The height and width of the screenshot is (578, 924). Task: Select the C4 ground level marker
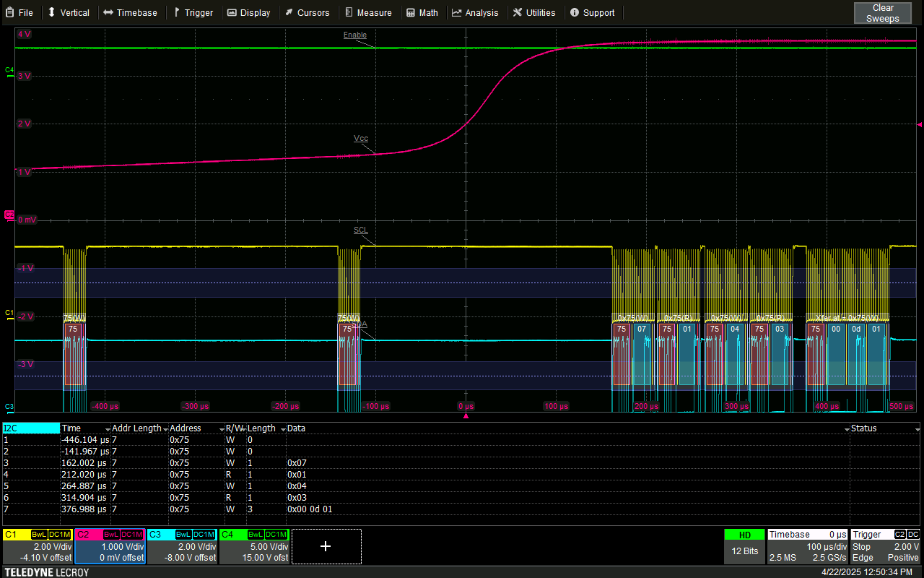pos(9,71)
